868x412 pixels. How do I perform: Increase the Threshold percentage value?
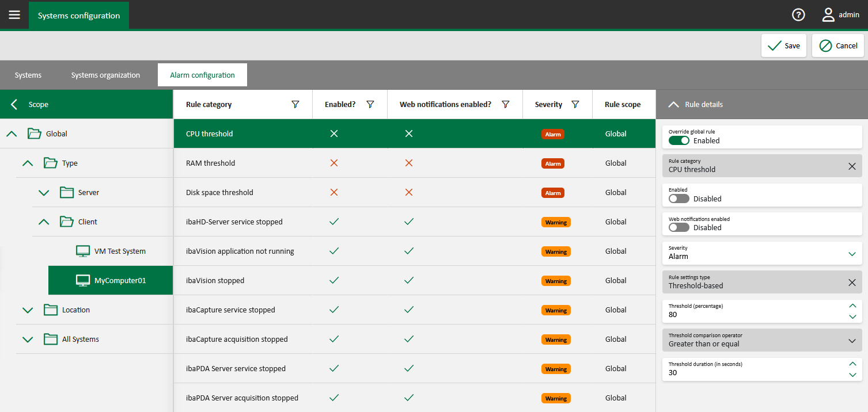852,306
